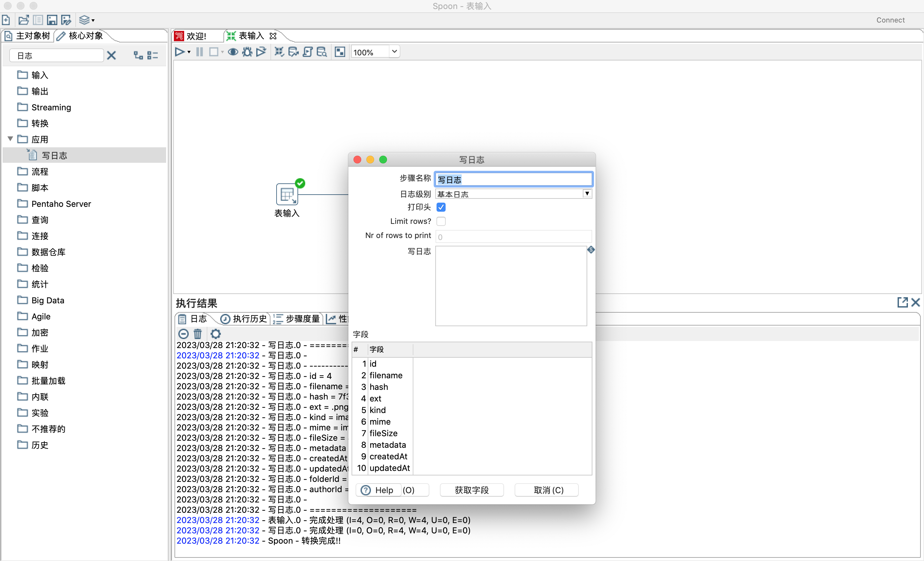Viewport: 924px width, 561px height.
Task: Collapse the 应用 folder tree
Action: 11,139
